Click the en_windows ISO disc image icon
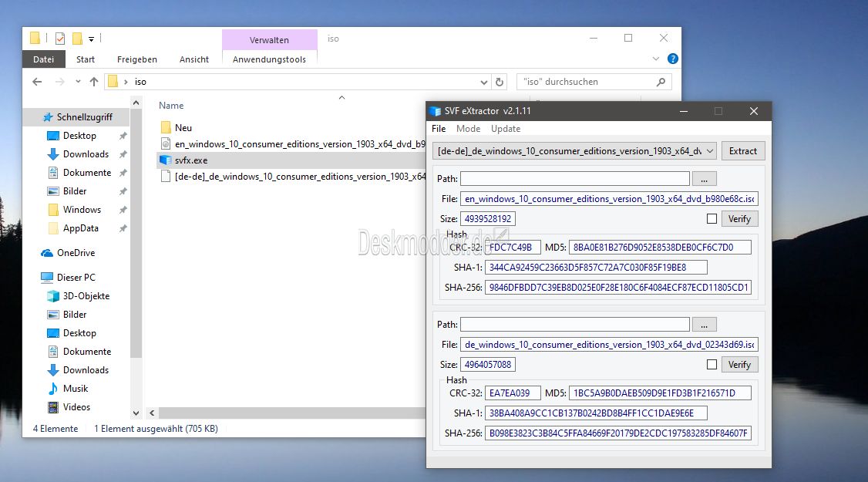Screen dimensions: 868x482 tap(165, 144)
